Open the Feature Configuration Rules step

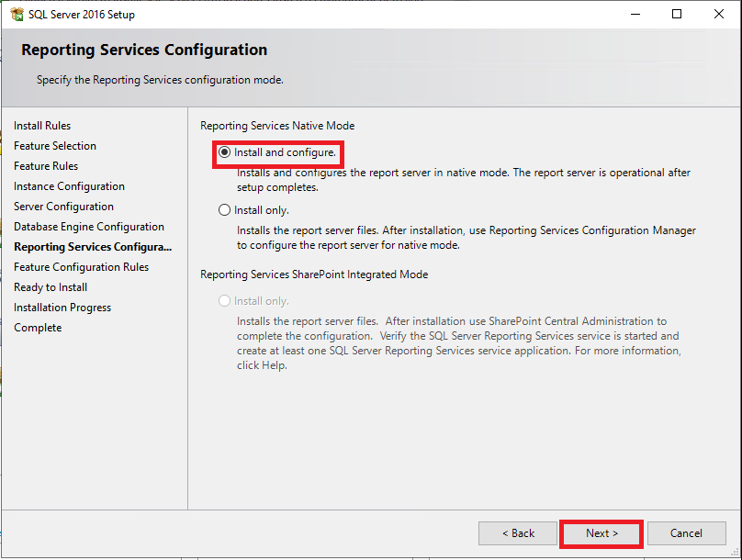pos(82,267)
